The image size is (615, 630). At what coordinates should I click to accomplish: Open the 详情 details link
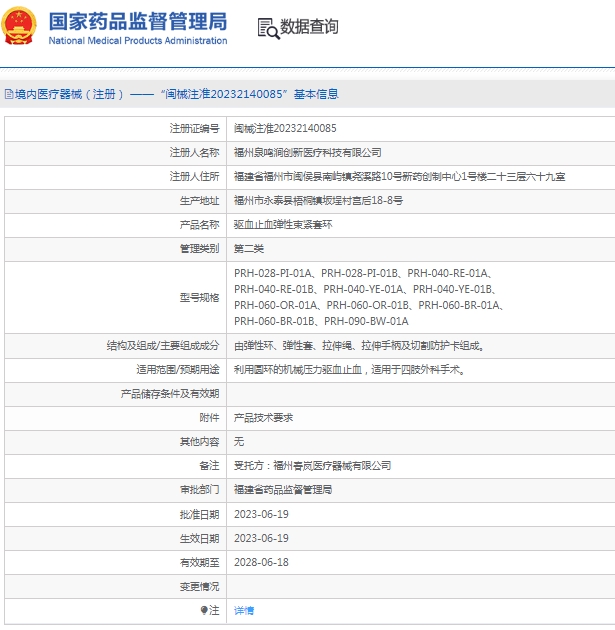(x=244, y=610)
